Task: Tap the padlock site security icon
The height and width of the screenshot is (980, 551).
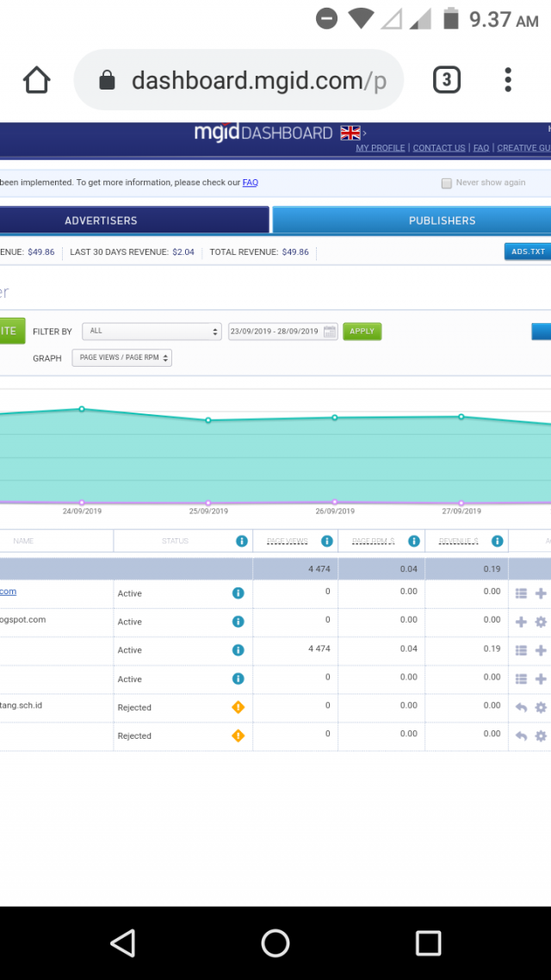Action: pos(108,80)
